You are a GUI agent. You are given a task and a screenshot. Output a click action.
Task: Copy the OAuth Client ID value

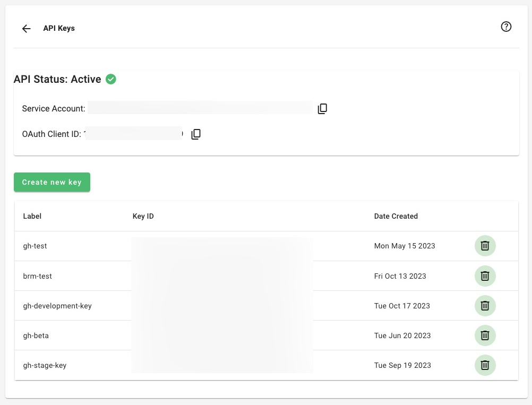click(196, 134)
